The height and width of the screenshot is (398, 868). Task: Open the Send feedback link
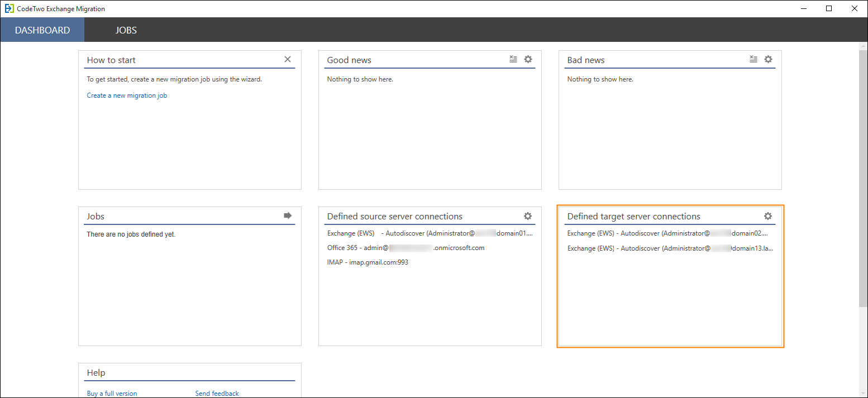point(217,394)
